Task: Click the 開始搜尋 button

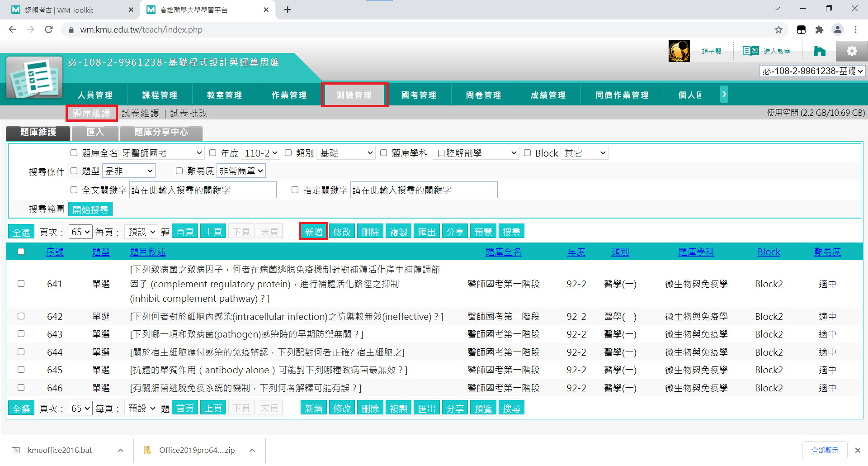Action: tap(90, 209)
